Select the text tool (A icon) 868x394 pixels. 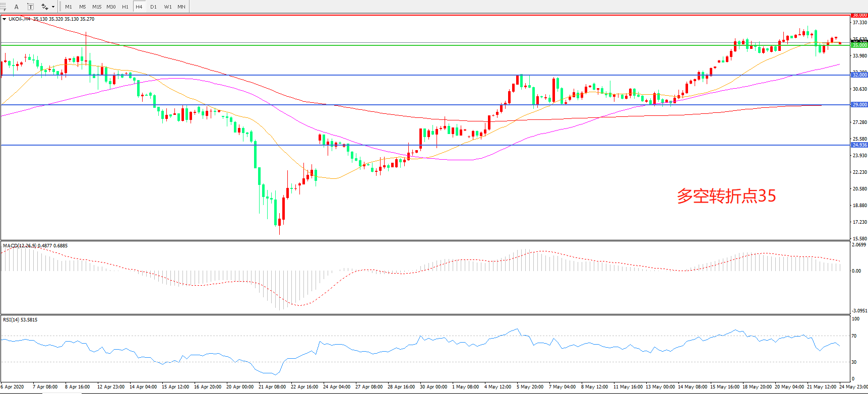point(16,7)
